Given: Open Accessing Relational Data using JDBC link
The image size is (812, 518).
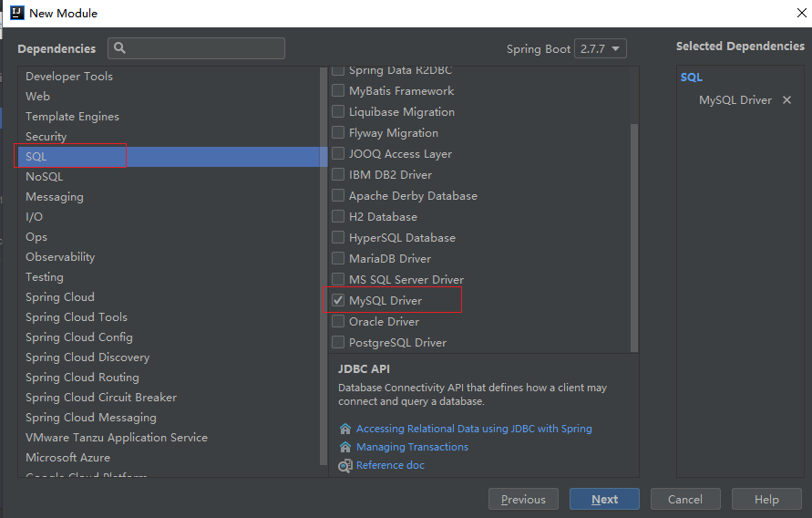Looking at the screenshot, I should (x=473, y=429).
